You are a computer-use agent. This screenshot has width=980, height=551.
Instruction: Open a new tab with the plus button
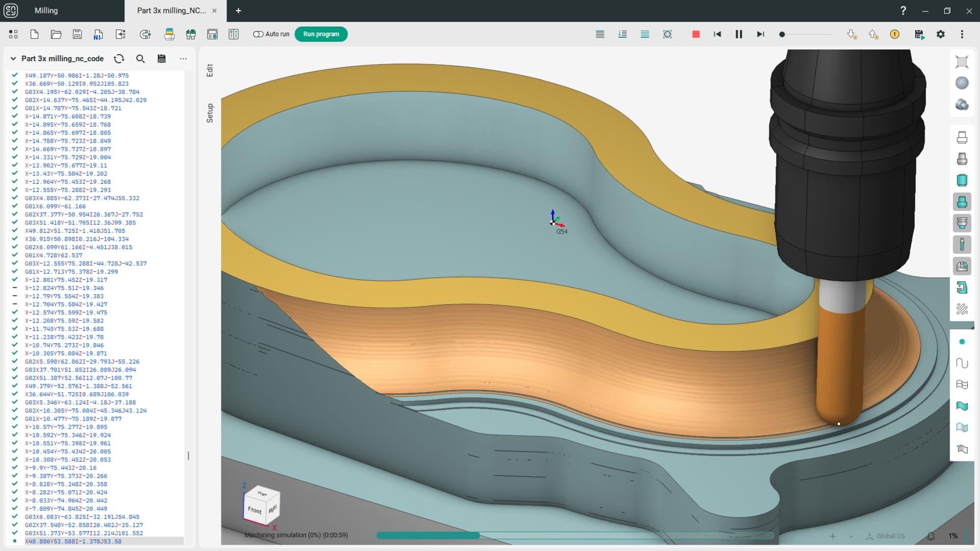pos(238,10)
